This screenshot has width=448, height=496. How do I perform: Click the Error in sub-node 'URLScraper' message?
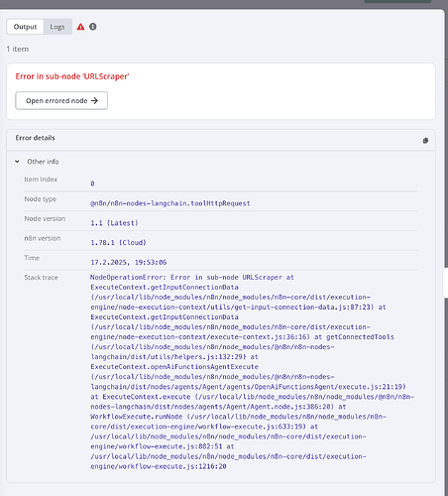pos(72,76)
